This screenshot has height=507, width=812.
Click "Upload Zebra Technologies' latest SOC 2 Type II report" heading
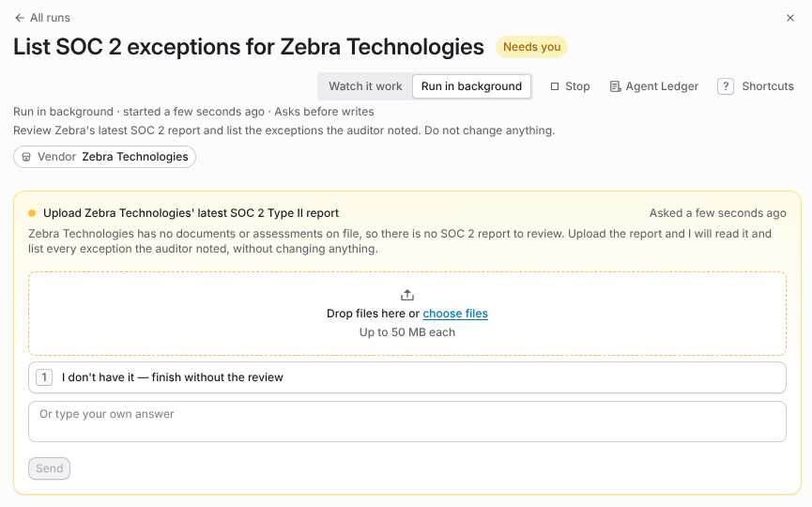(192, 213)
